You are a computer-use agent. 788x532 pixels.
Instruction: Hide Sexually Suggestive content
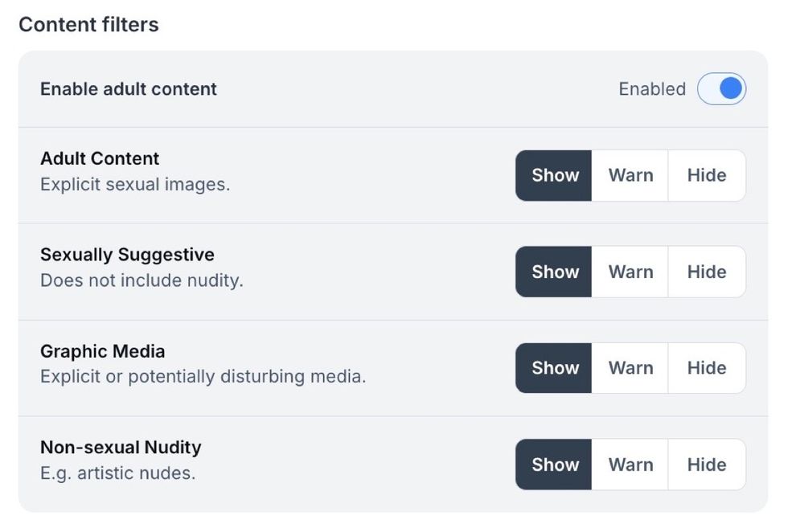point(706,272)
